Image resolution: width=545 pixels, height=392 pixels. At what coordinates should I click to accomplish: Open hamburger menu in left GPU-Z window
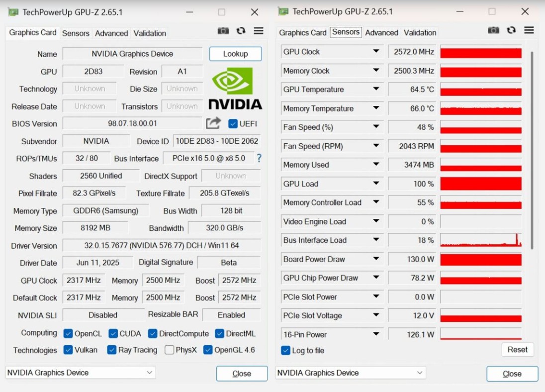coord(258,31)
